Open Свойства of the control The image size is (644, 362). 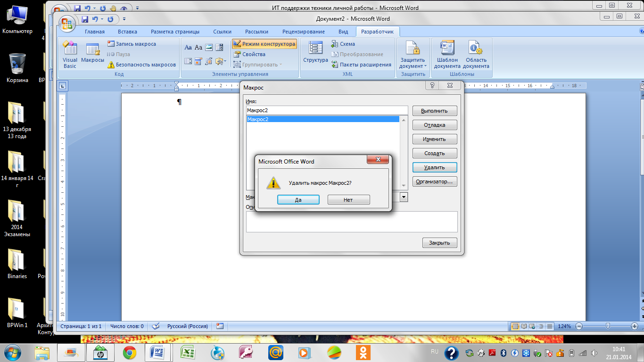[249, 54]
